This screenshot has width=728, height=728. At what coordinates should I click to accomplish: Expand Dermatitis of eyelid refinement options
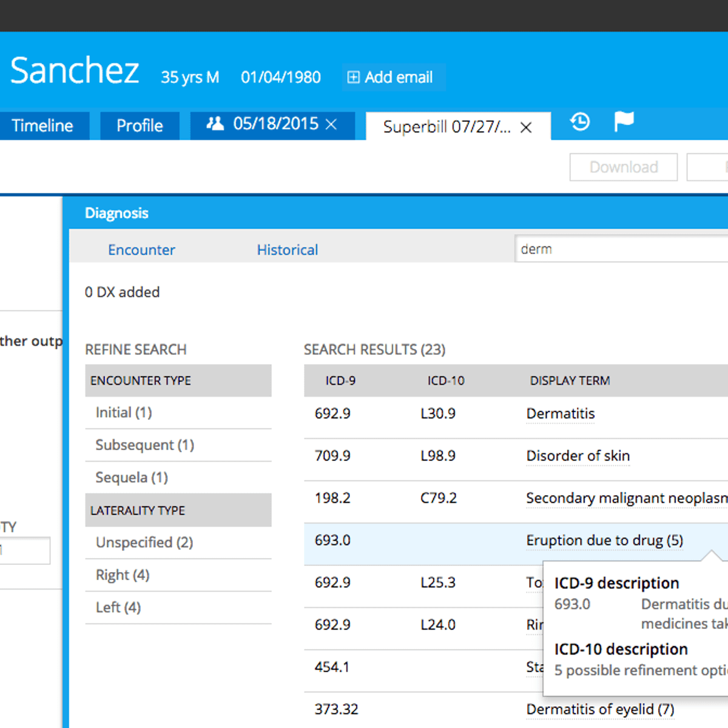click(x=600, y=709)
